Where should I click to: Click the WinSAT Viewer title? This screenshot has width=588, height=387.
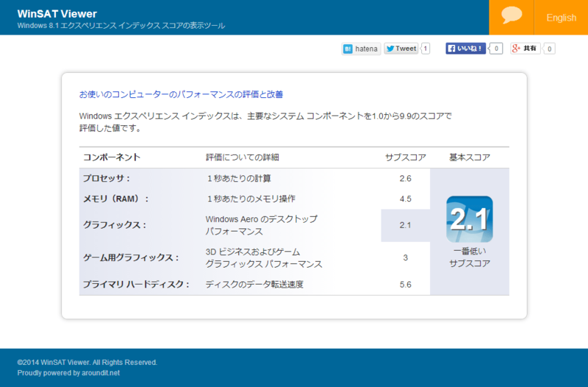tap(57, 14)
